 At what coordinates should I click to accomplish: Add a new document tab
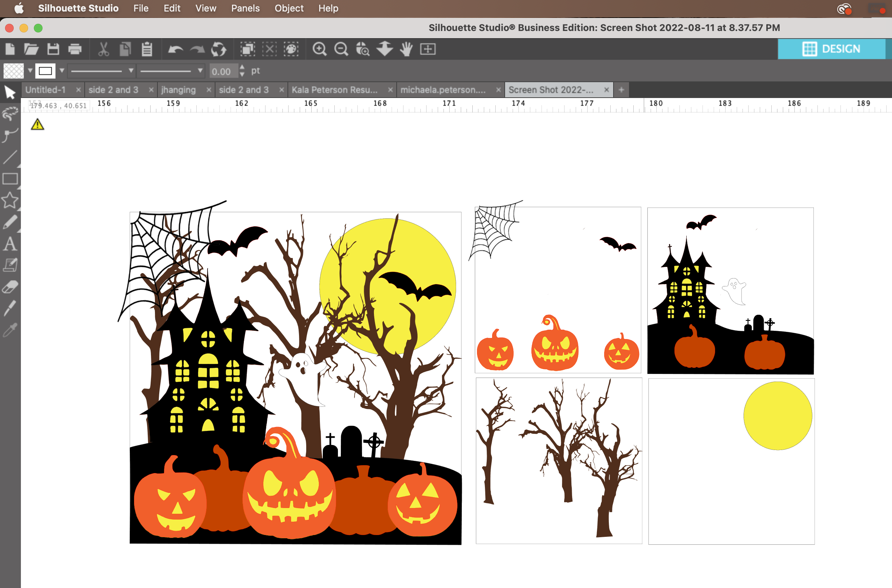[621, 90]
